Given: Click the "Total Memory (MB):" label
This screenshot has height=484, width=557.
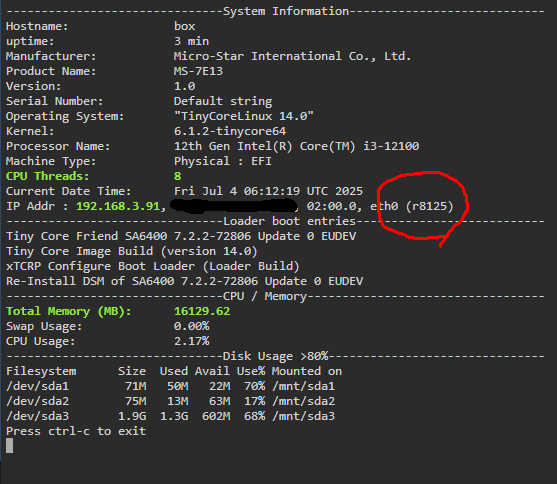Looking at the screenshot, I should coord(69,311).
